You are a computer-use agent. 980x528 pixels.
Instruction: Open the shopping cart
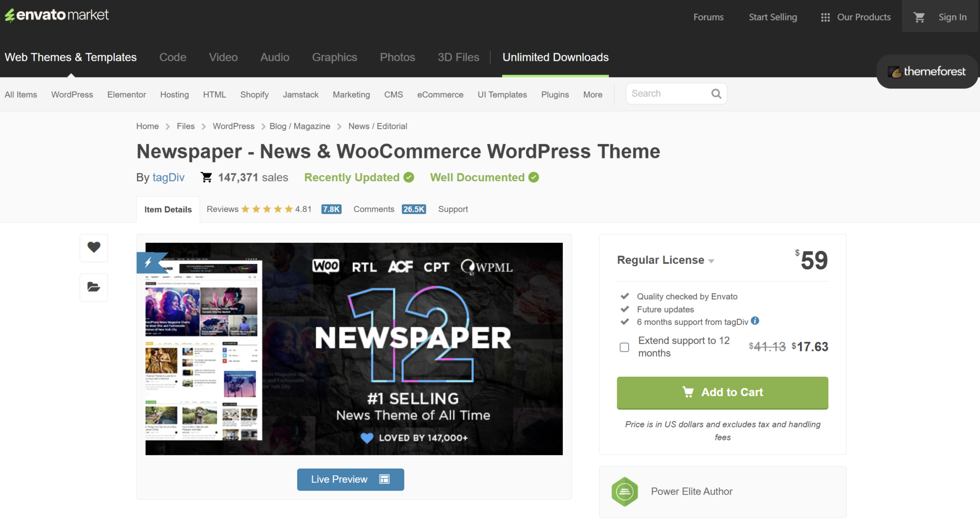pos(919,16)
